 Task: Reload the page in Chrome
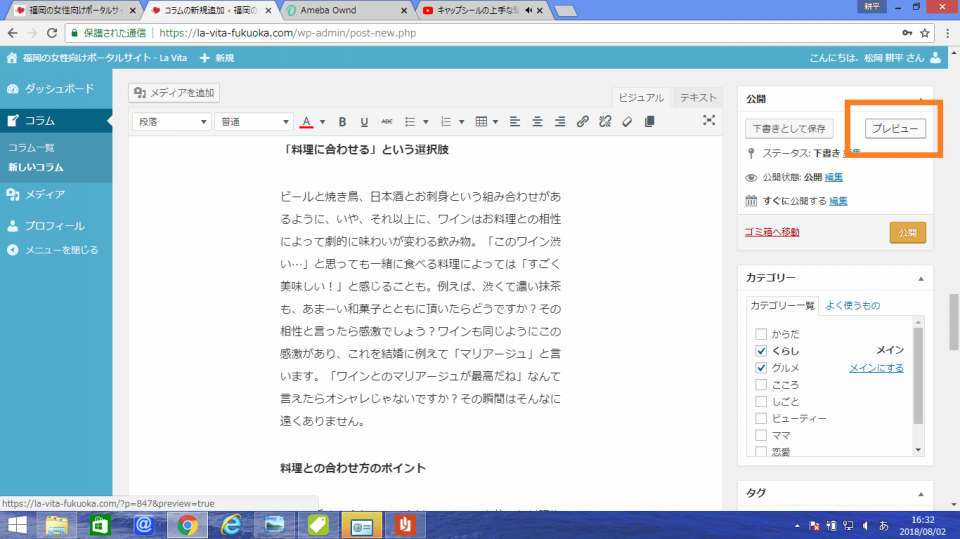point(52,33)
